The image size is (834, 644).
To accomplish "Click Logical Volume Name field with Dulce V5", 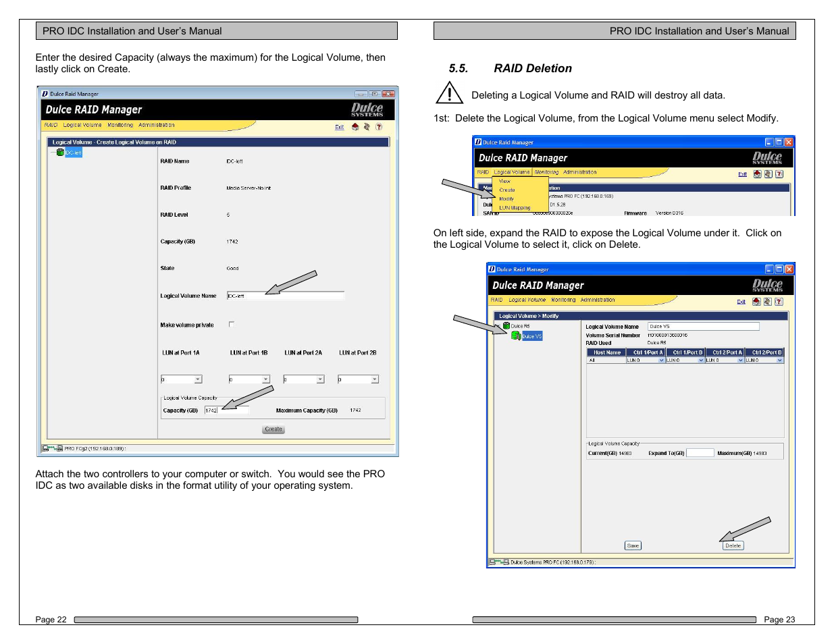I will click(704, 326).
